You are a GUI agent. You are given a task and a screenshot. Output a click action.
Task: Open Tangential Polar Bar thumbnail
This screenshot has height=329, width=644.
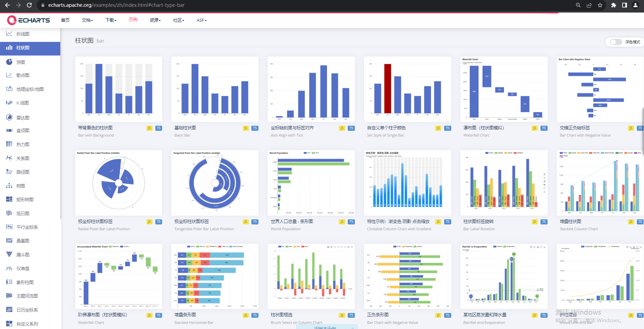[215, 183]
